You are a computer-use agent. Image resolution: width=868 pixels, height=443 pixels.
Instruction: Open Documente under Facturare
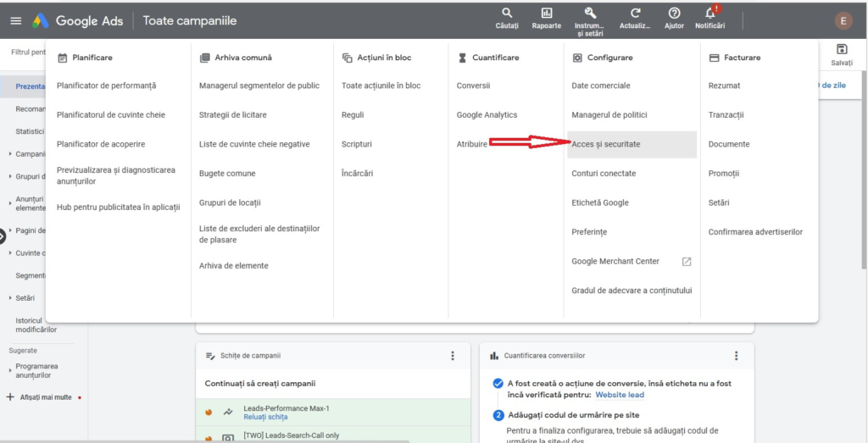(729, 144)
